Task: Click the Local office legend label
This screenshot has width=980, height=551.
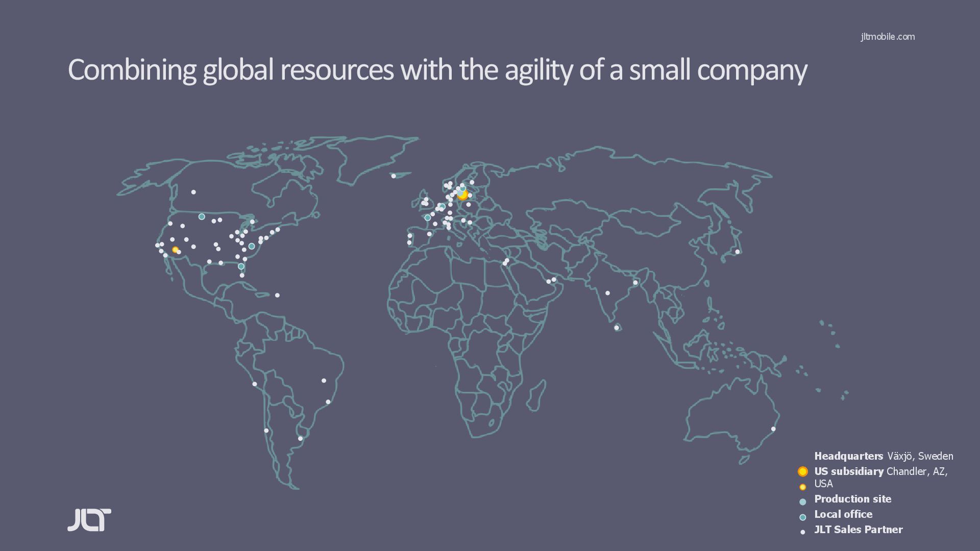Action: coord(843,514)
